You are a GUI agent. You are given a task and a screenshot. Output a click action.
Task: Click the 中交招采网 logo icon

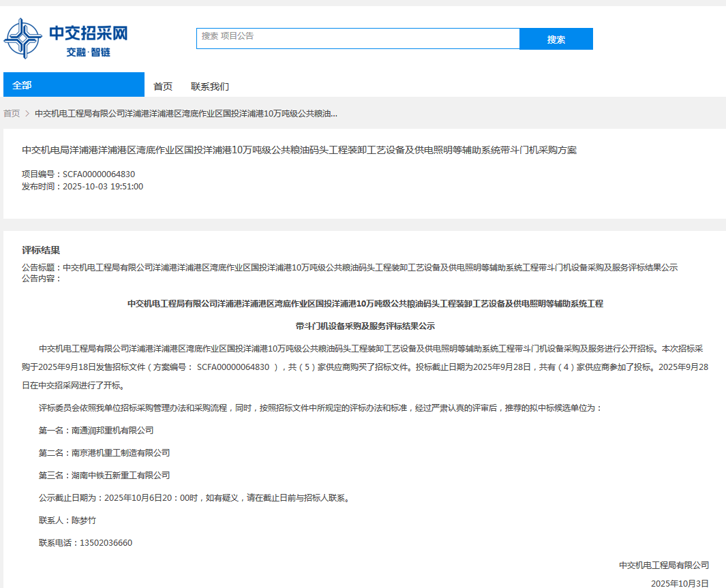(22, 38)
